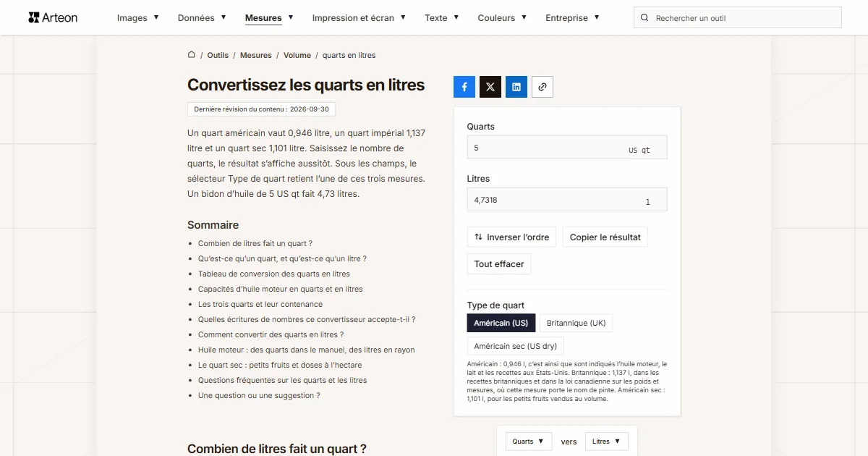Open the Quarts source unit dropdown
Screen dimensions: 868x456
point(529,442)
